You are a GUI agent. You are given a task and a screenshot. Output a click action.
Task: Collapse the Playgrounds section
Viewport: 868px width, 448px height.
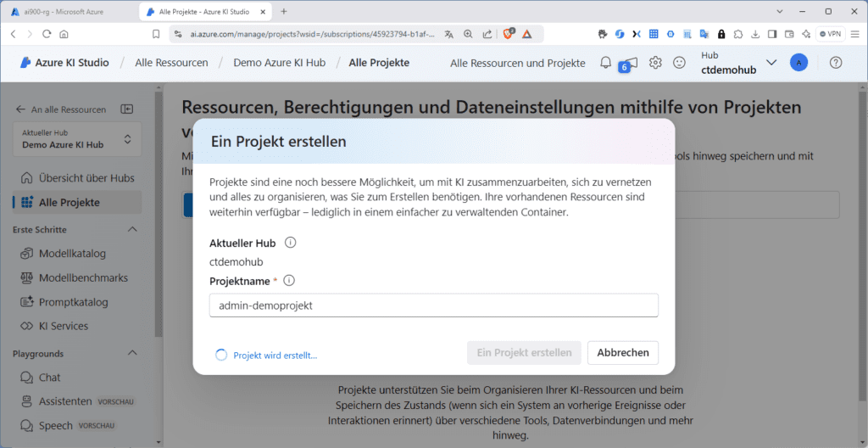click(132, 353)
